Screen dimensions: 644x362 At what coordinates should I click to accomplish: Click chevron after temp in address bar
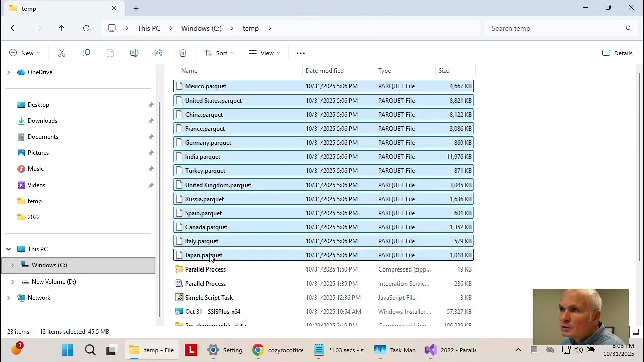tap(270, 28)
